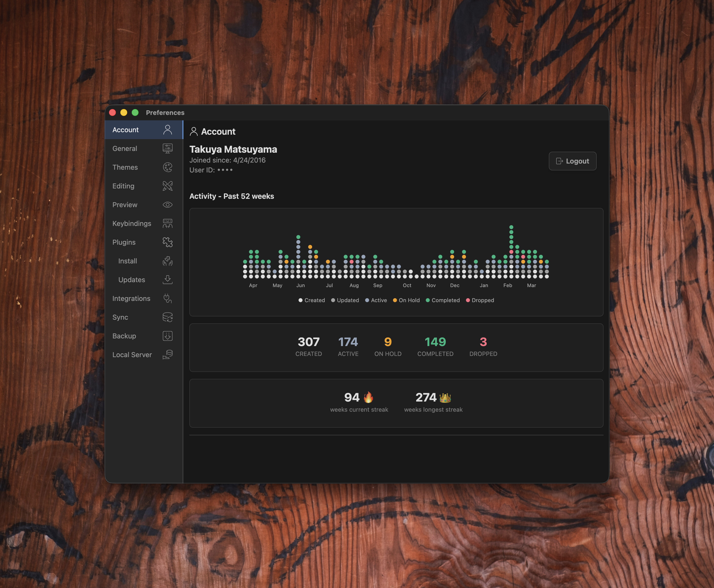
Task: Toggle On Hold series in legend
Action: coord(409,300)
